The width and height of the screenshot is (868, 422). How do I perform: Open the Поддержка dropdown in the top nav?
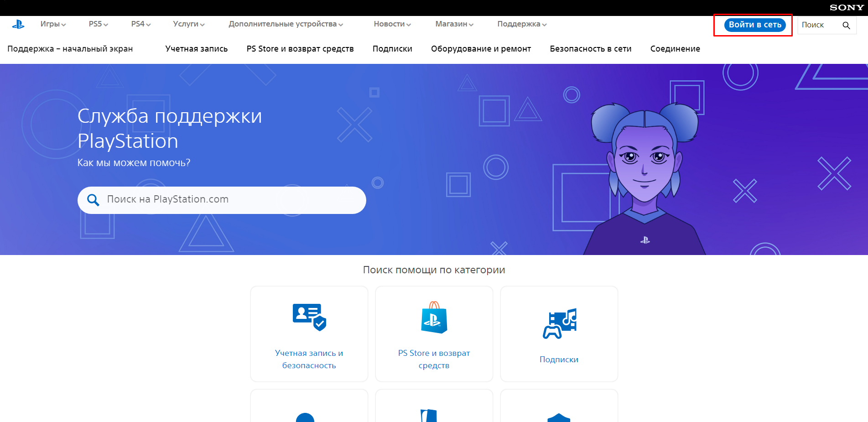point(522,24)
